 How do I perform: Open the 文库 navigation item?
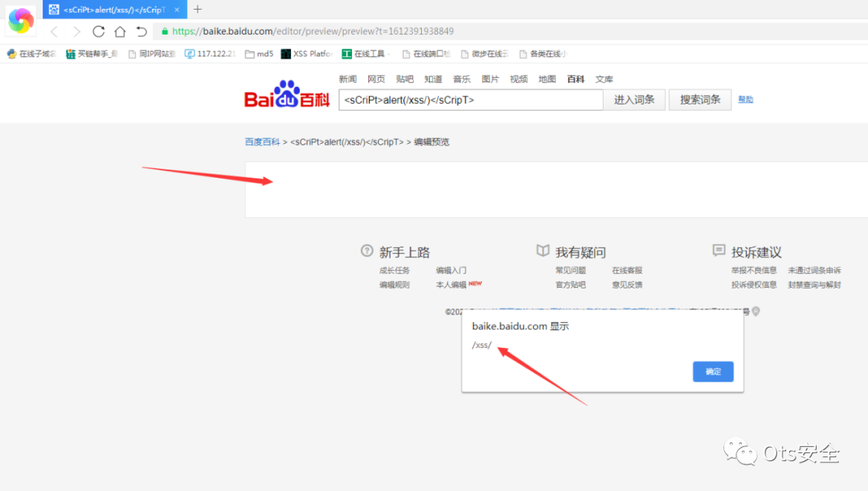pos(604,80)
